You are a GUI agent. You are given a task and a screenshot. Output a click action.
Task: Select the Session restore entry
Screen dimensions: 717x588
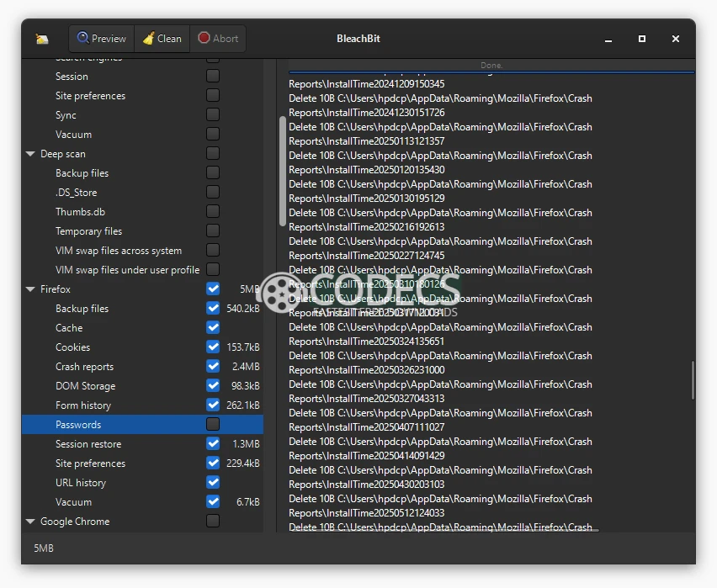point(88,444)
